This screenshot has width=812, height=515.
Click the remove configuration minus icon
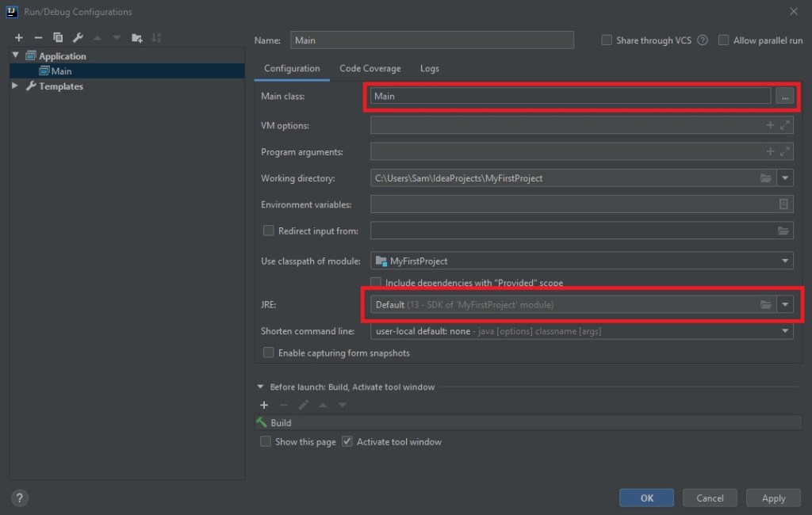(38, 37)
